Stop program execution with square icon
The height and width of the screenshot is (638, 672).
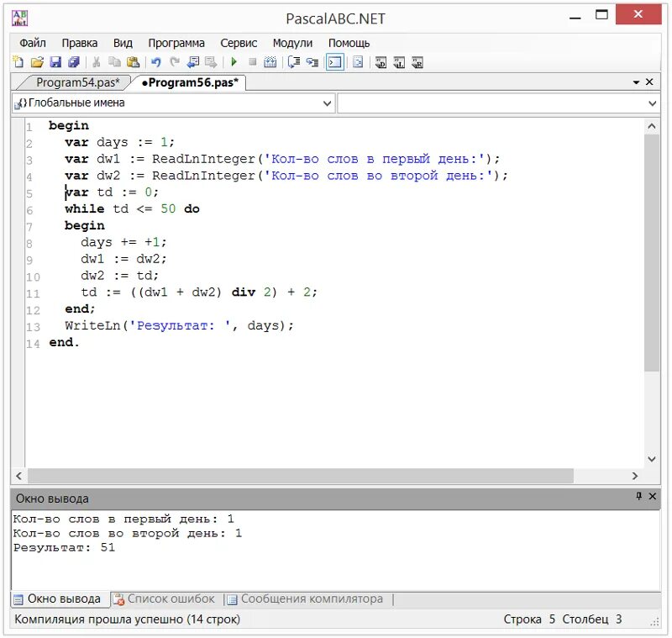(253, 62)
